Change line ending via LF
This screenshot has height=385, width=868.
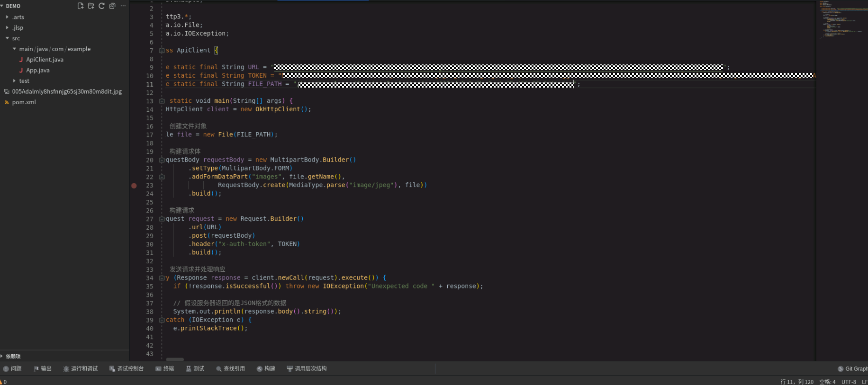click(865, 382)
